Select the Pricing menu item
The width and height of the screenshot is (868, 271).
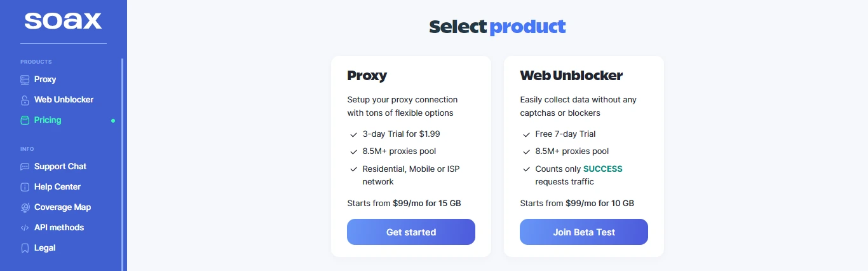[48, 120]
